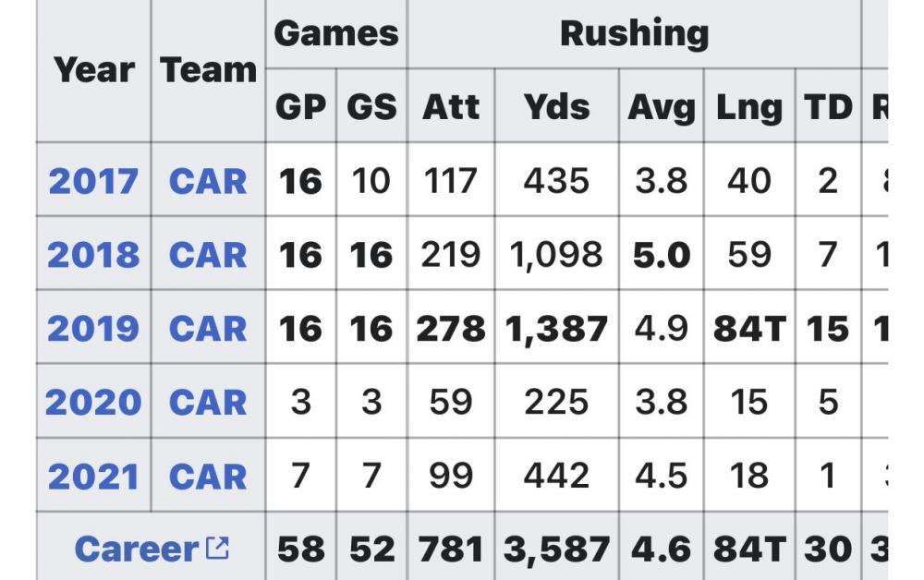Click the 1,387 rushing yards cell
The image size is (924, 580).
[556, 329]
